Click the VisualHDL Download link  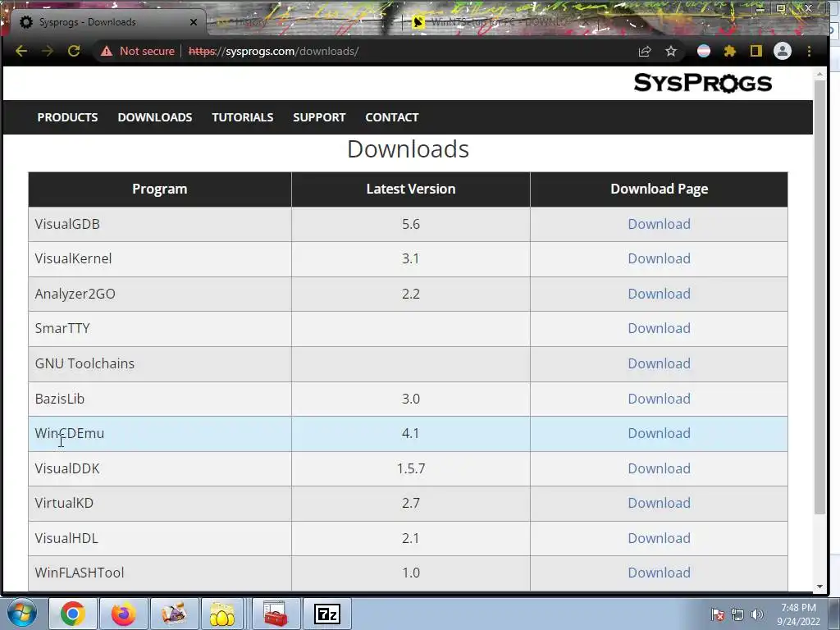659,538
